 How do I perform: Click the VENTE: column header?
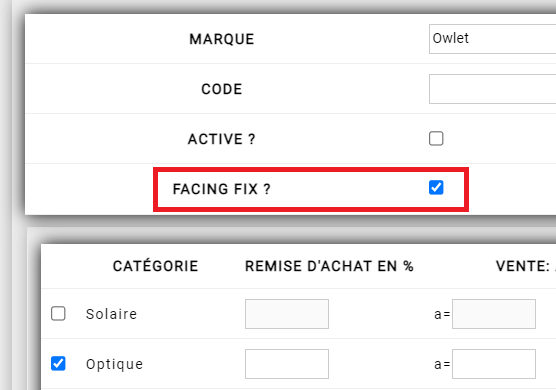click(x=525, y=266)
